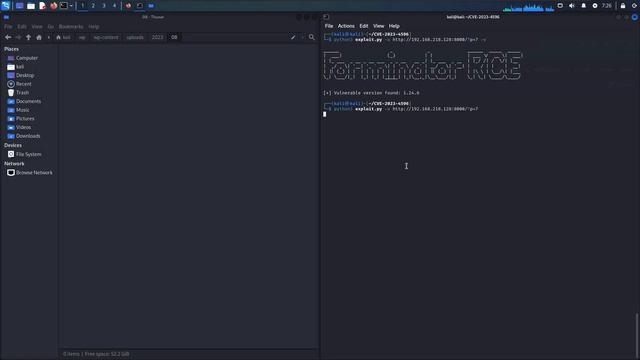Select File System under Devices

[x=29, y=154]
